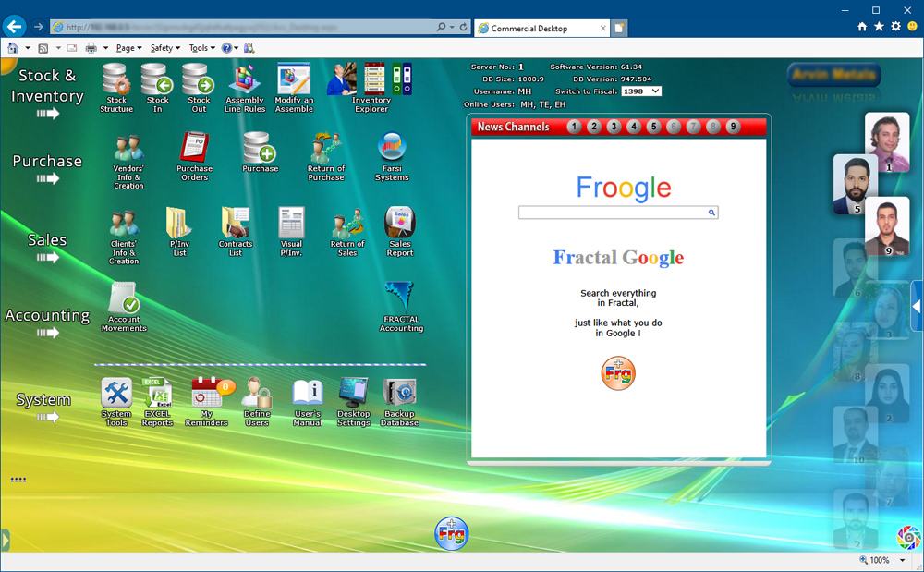Viewport: 924px width, 572px height.
Task: Open browser Favorites star icon
Action: [879, 27]
